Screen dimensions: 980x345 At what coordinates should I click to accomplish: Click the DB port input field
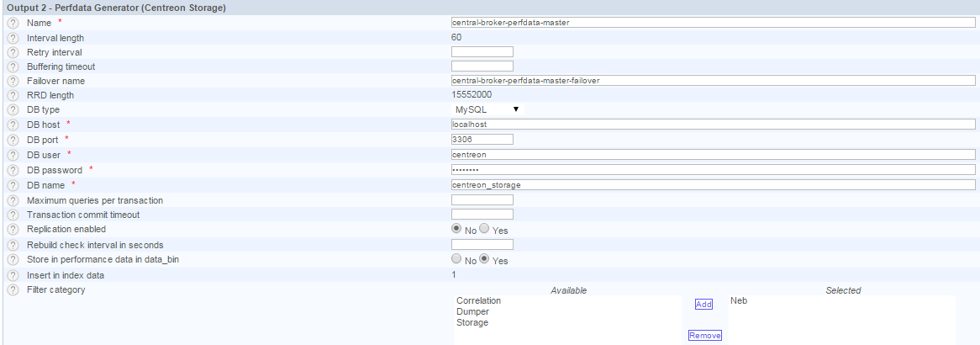tap(482, 139)
